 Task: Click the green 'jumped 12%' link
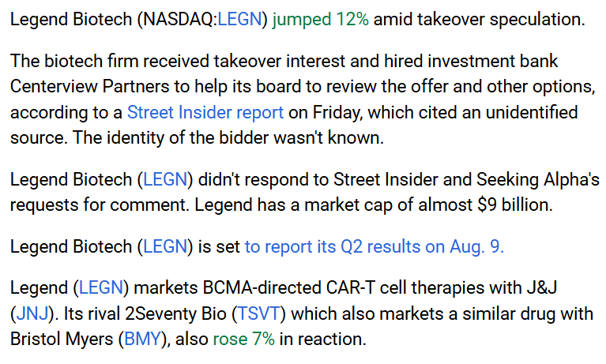321,20
